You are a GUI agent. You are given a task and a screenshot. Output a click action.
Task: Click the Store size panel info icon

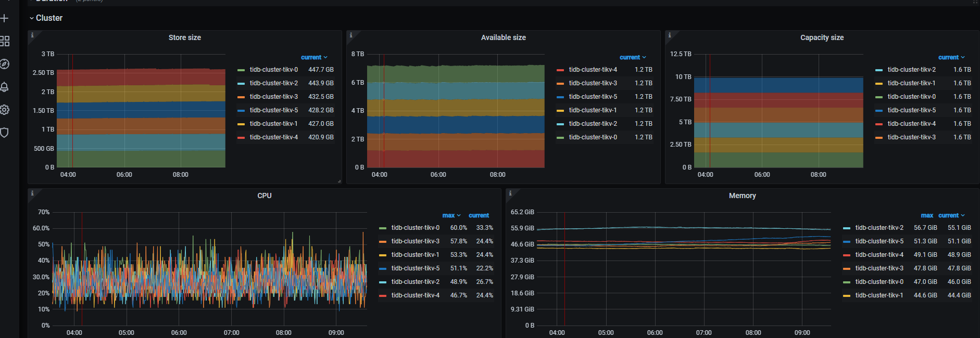32,35
